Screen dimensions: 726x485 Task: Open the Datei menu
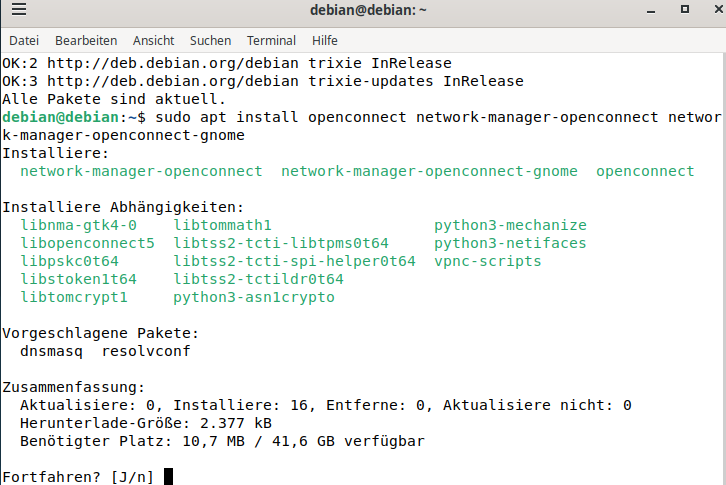coord(23,41)
